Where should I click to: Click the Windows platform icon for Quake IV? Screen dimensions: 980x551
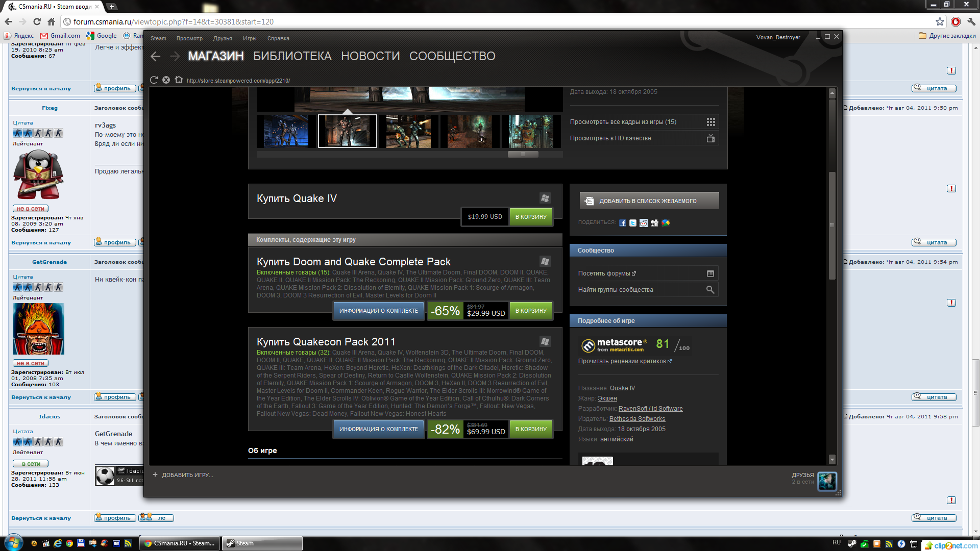click(x=545, y=198)
